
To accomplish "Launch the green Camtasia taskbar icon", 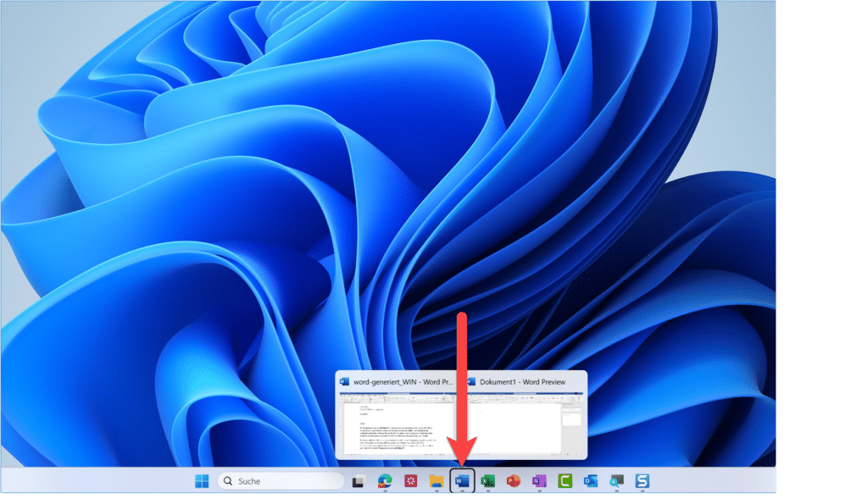I will coord(565,481).
